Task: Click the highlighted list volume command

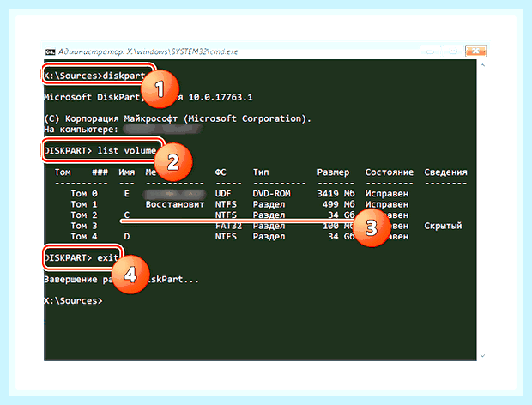Action: 100,151
